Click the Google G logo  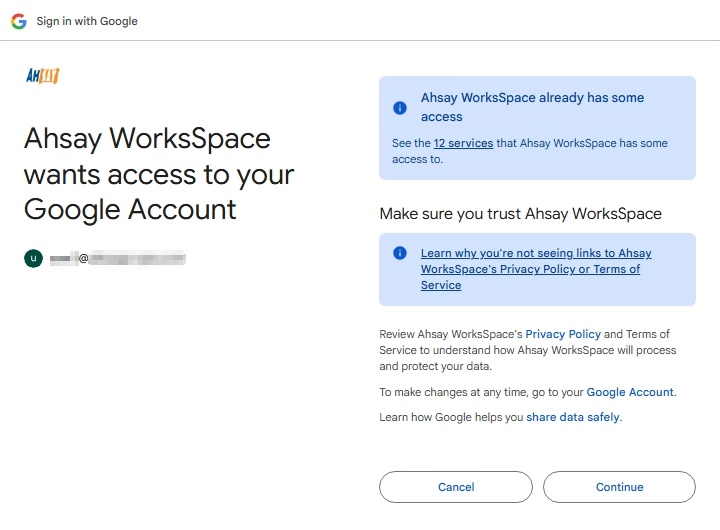19,21
